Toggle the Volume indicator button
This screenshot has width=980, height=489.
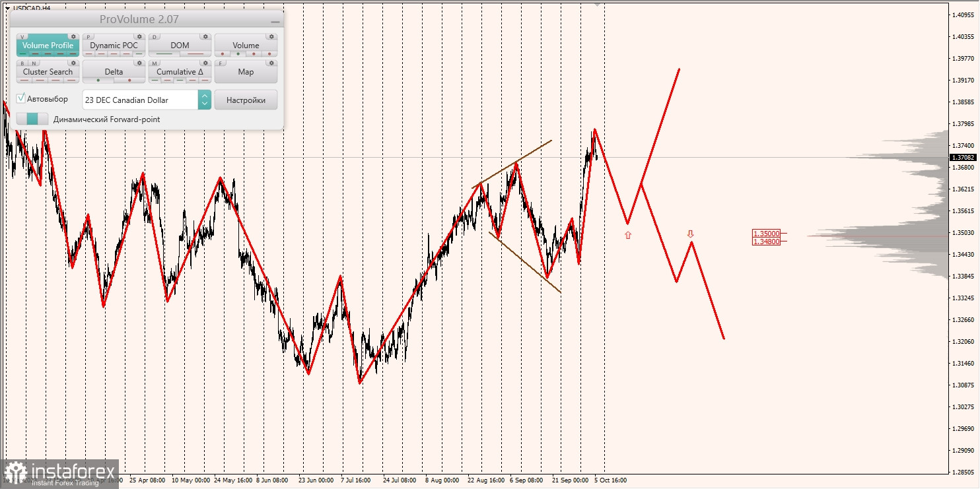(x=246, y=46)
